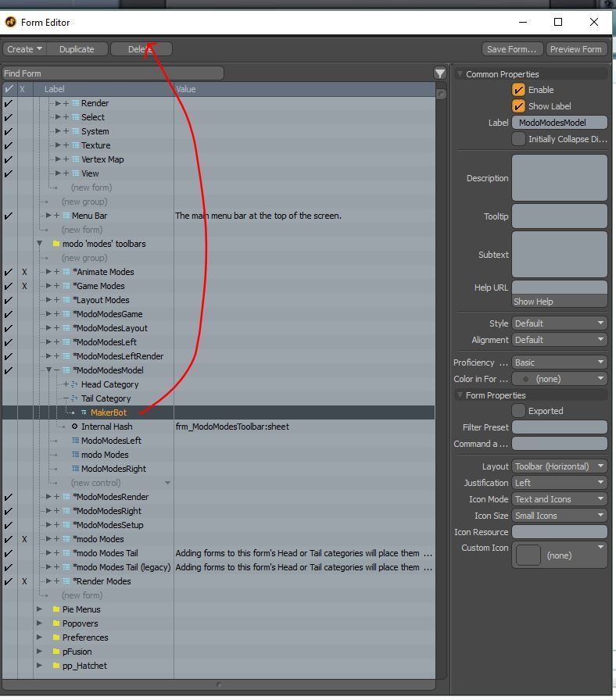Click the form icon beside modo Modes child item
Viewport: 616px width, 700px height.
76,455
